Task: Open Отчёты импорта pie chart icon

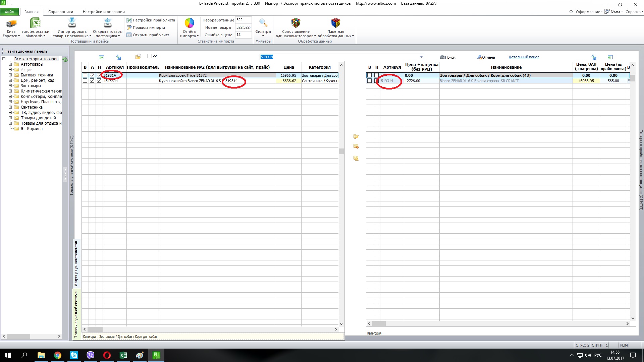Action: [x=189, y=23]
